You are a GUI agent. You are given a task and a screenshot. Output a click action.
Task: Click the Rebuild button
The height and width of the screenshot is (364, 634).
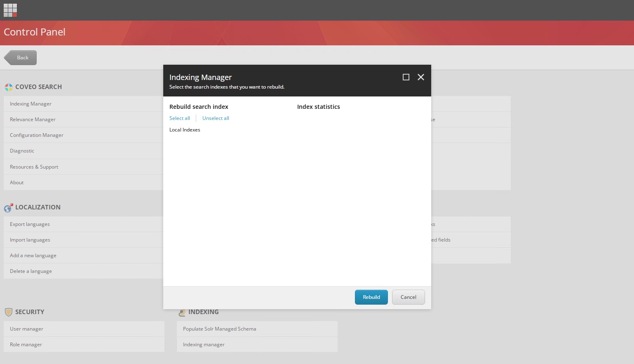371,297
